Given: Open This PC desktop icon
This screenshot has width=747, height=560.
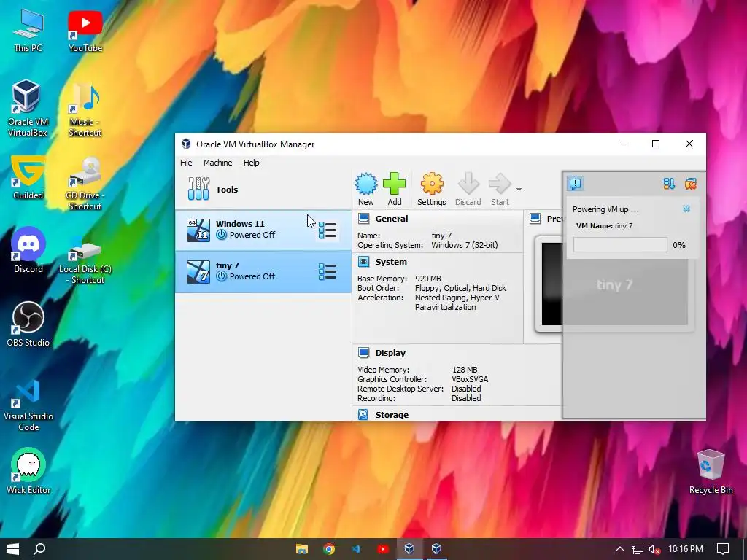Looking at the screenshot, I should click(28, 31).
